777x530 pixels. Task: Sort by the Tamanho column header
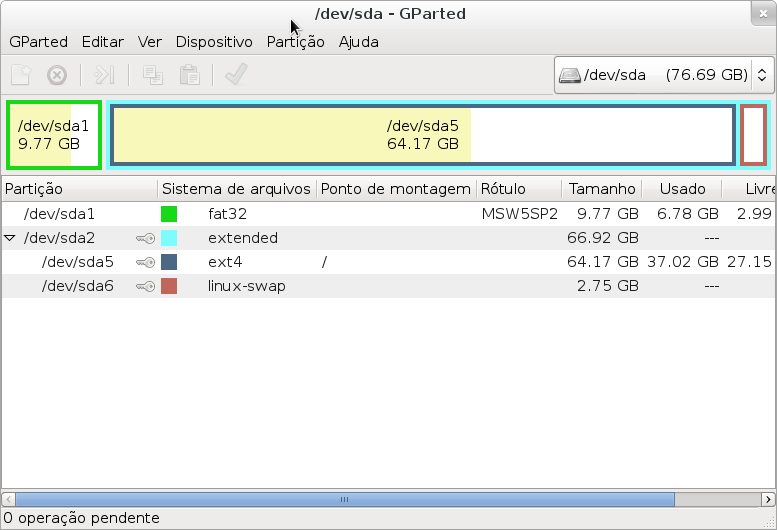tap(601, 189)
